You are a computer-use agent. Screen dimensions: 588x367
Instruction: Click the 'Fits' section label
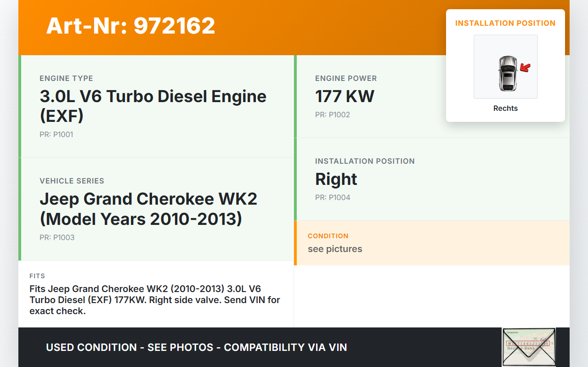pos(37,276)
